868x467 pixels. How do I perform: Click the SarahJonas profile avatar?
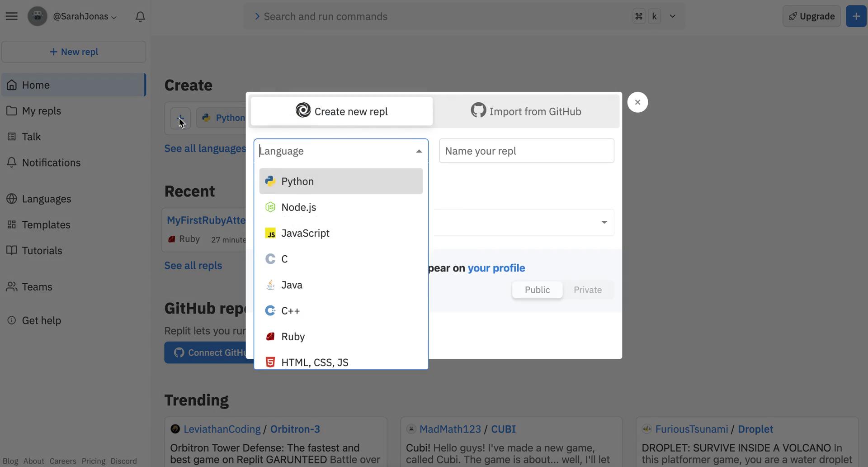click(x=38, y=16)
